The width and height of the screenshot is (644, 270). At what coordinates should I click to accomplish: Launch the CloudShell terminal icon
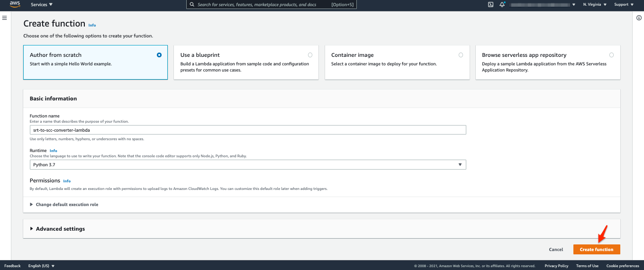(491, 5)
